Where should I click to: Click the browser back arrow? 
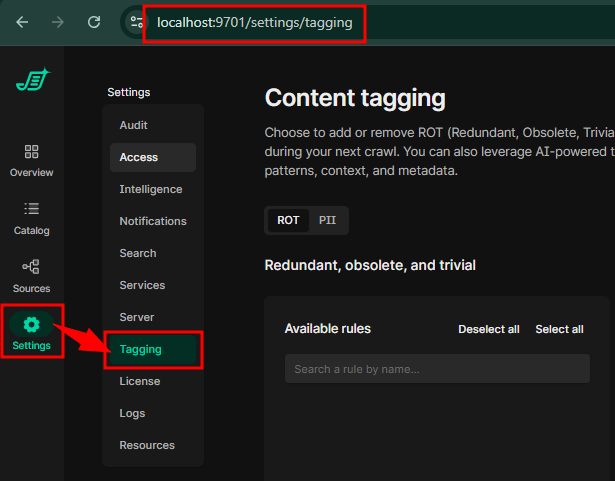[22, 21]
